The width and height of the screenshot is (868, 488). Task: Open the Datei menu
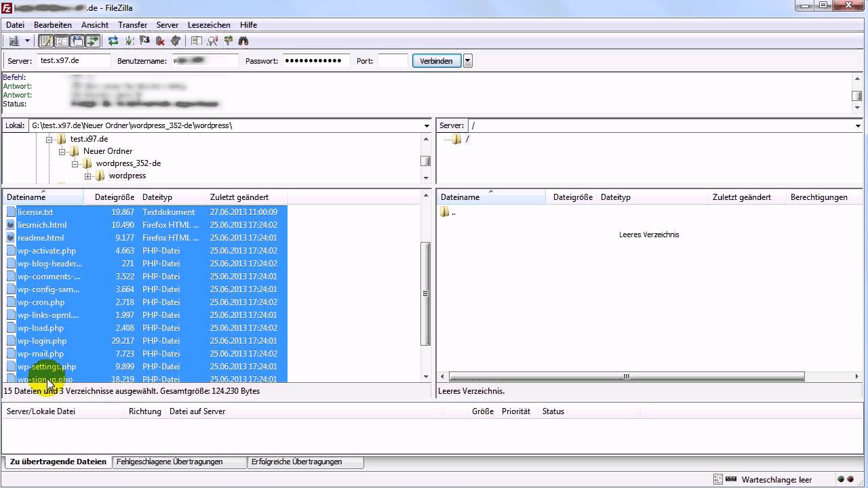coord(15,25)
